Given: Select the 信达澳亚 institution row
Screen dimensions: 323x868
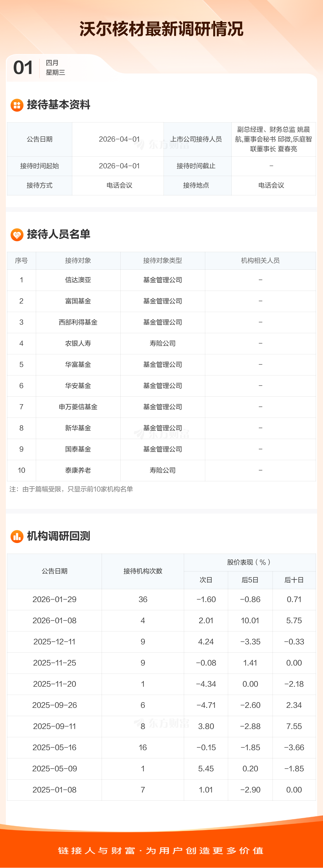Looking at the screenshot, I should pyautogui.click(x=78, y=280).
